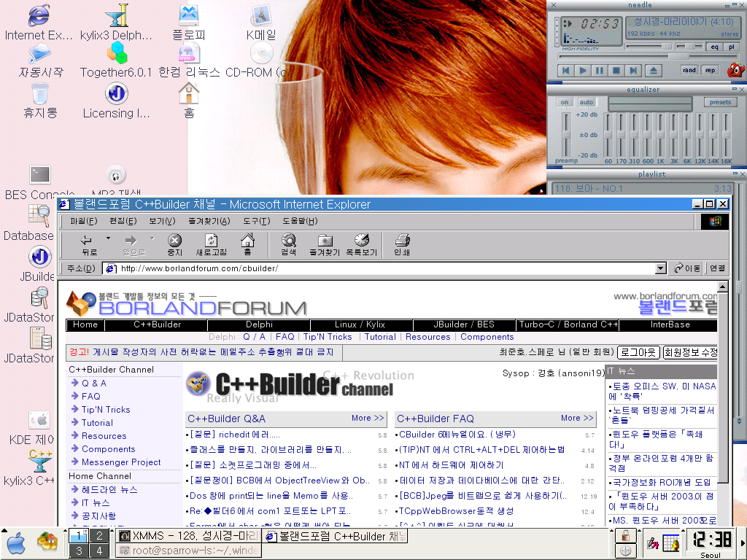Open the 즐겨찾기(A) menu

(x=209, y=221)
